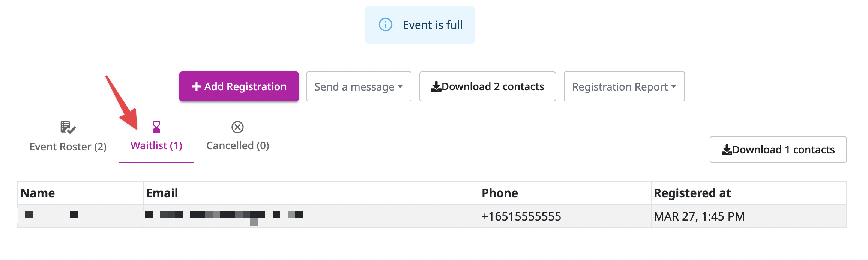
Task: Click the MAR 27, 1:45 PM registered cell
Action: tap(749, 216)
